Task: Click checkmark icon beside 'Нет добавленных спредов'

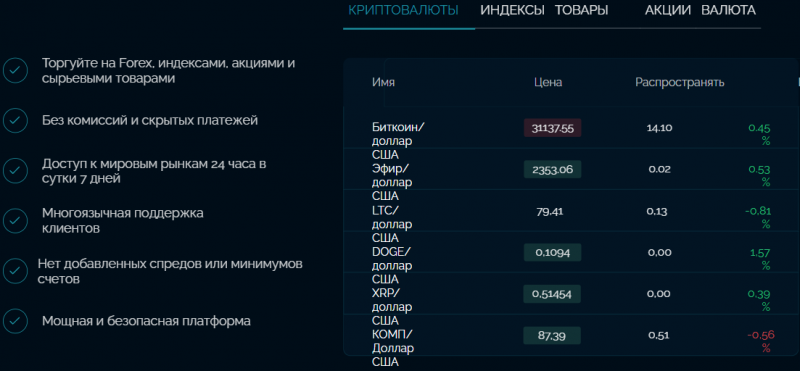Action: (15, 271)
